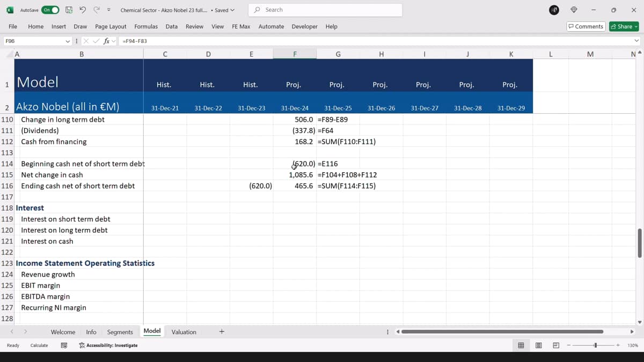Save the workbook with the save icon
The width and height of the screenshot is (644, 362).
click(x=69, y=10)
